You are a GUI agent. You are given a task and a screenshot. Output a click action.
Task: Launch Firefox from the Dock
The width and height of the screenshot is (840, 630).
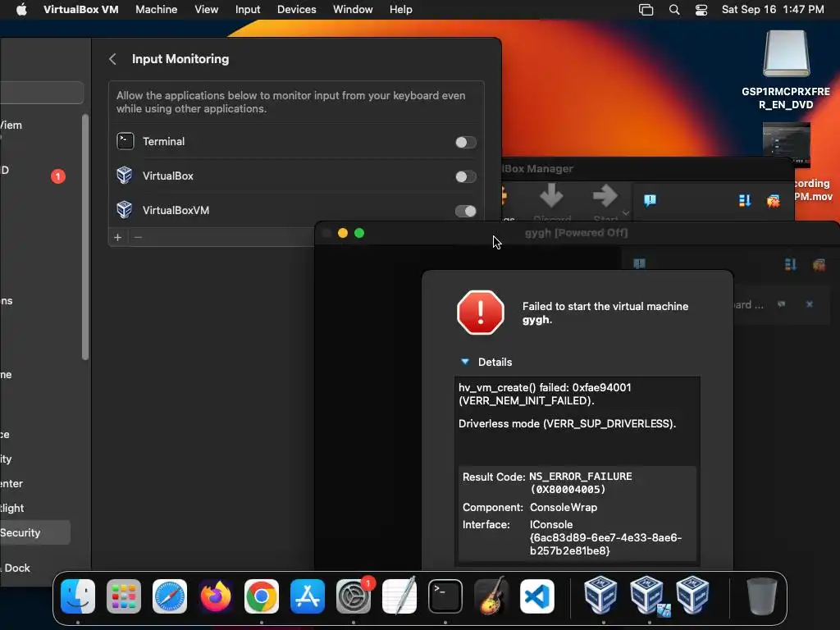tap(216, 596)
